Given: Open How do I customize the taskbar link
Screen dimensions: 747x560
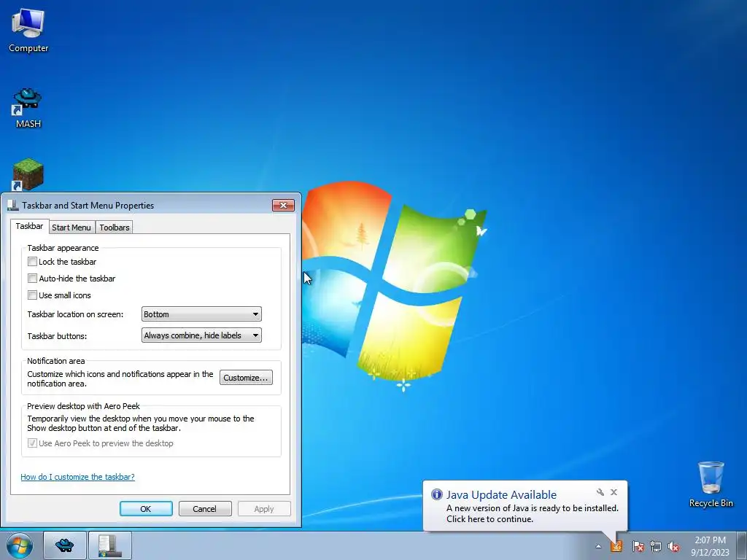Looking at the screenshot, I should 77,477.
